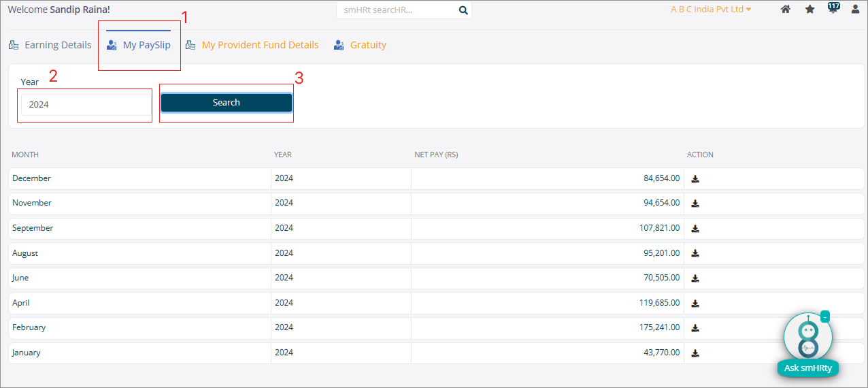868x388 pixels.
Task: Download the June 2024 payslip
Action: coord(695,278)
